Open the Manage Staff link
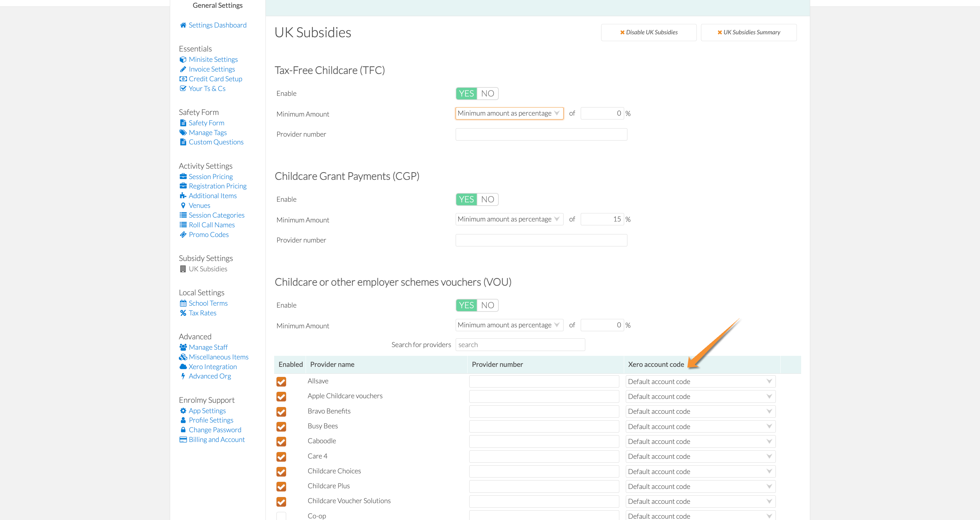 208,347
